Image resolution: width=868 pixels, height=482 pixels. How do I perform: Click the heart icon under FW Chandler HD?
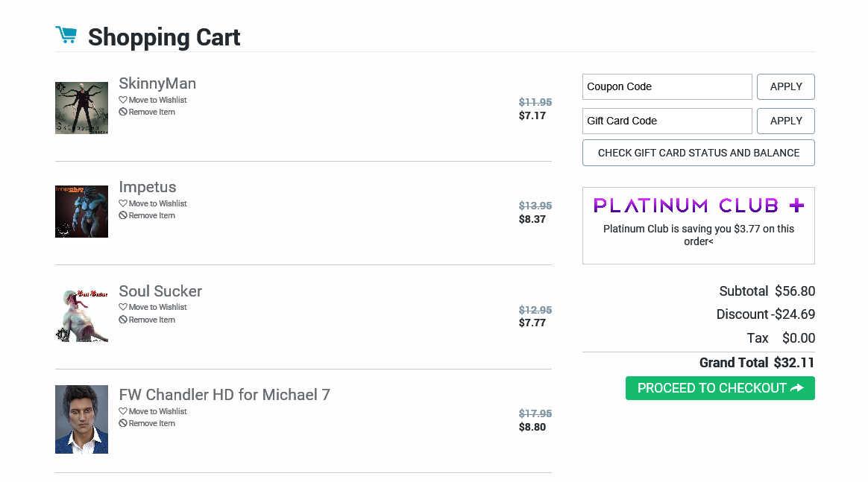tap(123, 411)
